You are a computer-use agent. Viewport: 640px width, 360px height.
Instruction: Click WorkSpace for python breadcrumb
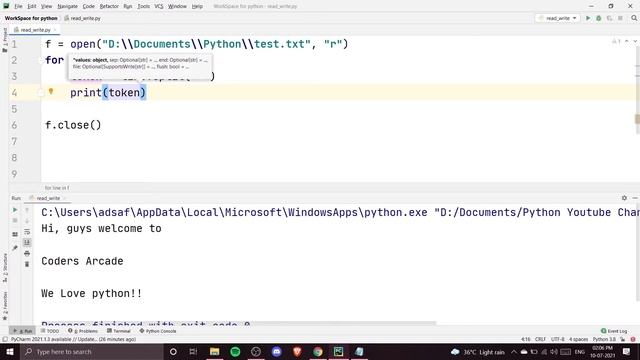pos(31,18)
